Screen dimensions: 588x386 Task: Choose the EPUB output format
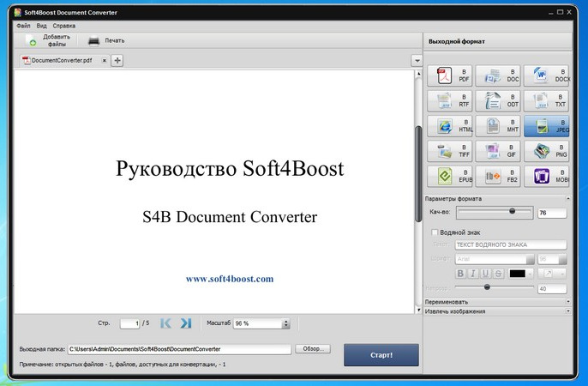(449, 176)
